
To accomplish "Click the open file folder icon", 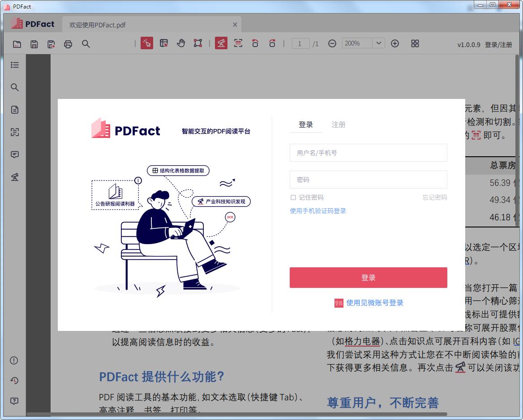I will click(x=17, y=44).
